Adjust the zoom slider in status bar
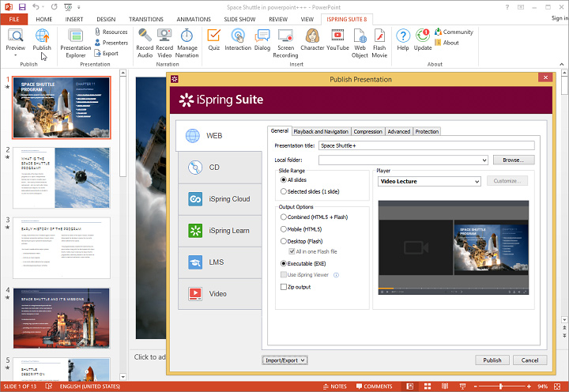Viewport: 569px width, 392px height. 501,386
